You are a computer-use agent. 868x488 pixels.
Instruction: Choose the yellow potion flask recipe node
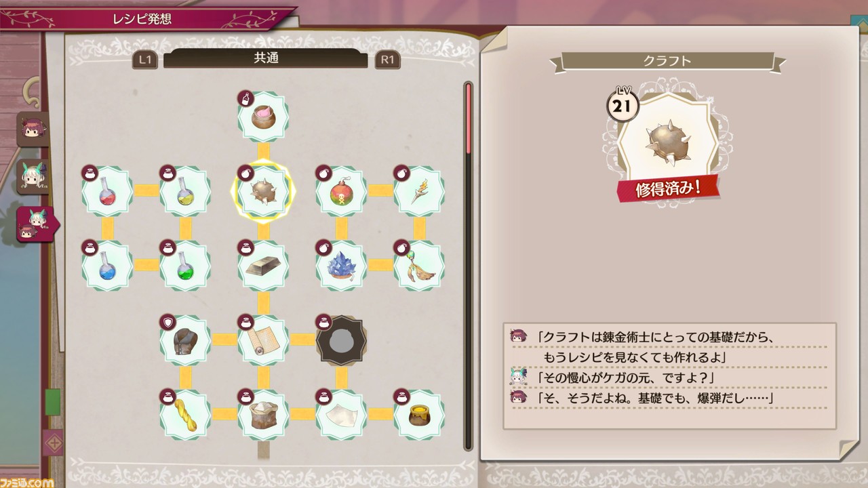click(185, 192)
